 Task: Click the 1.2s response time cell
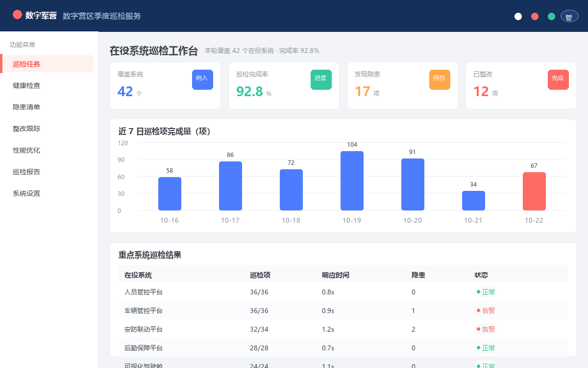coord(328,329)
